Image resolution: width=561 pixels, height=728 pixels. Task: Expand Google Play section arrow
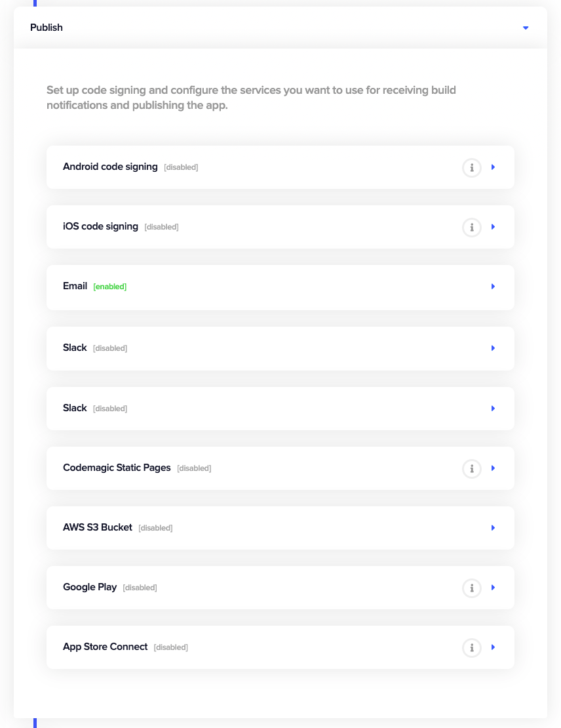pos(493,588)
